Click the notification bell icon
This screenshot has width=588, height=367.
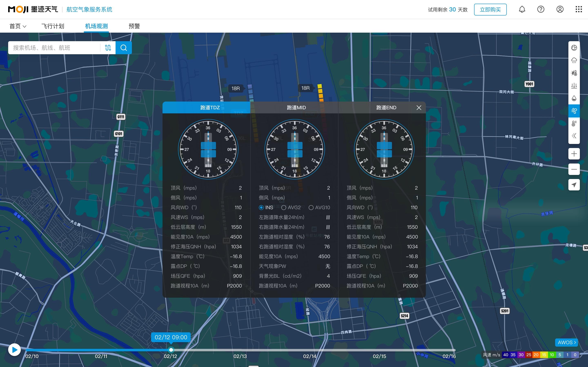click(x=522, y=9)
